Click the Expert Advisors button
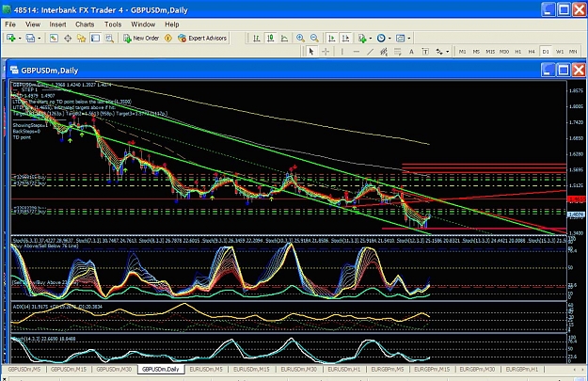588x381 pixels. [202, 38]
